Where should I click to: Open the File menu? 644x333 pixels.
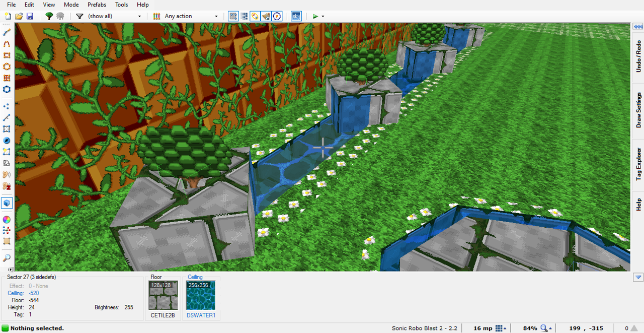11,5
